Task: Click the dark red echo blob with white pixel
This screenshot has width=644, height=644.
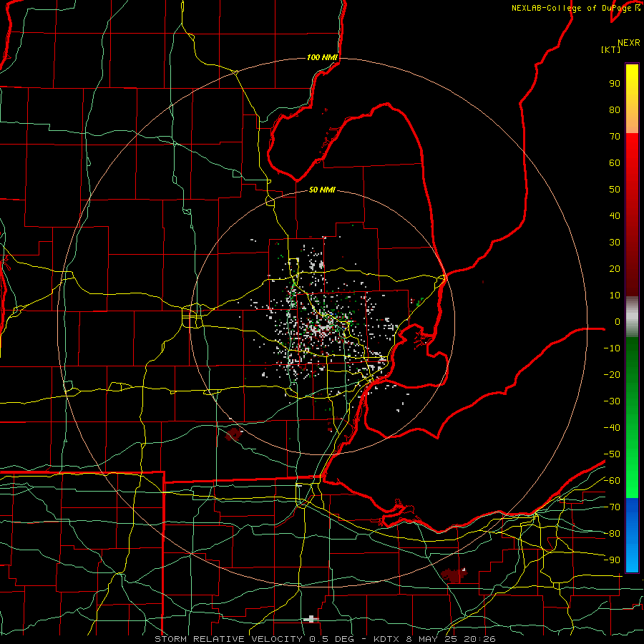Action: point(454,575)
